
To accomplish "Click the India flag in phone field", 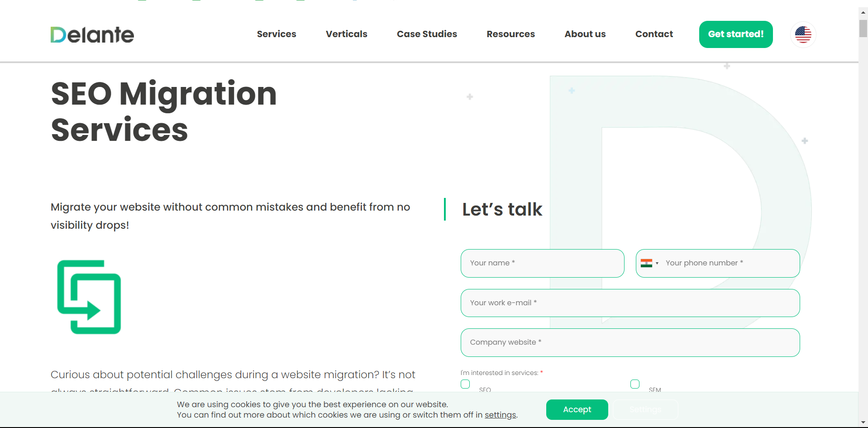I will pyautogui.click(x=646, y=263).
